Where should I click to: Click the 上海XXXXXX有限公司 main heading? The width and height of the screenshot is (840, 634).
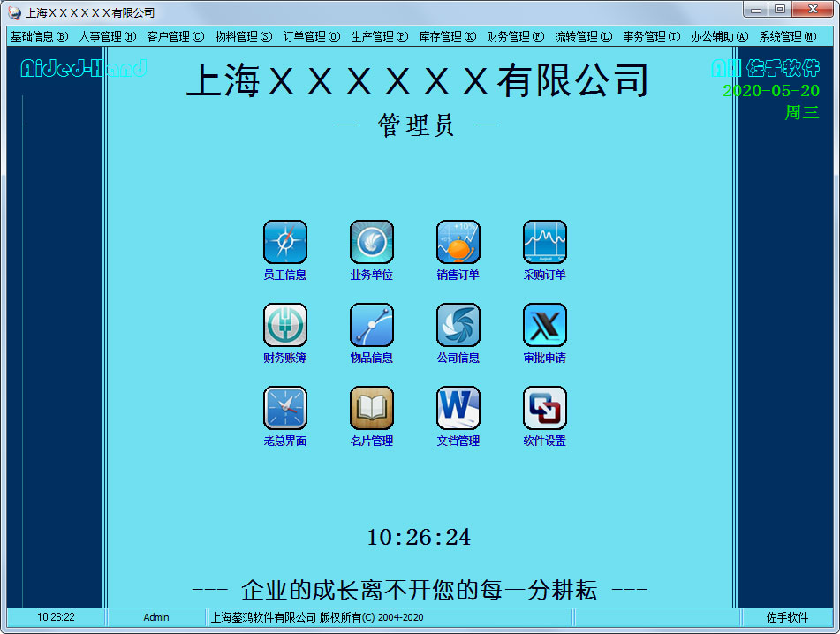tap(417, 81)
